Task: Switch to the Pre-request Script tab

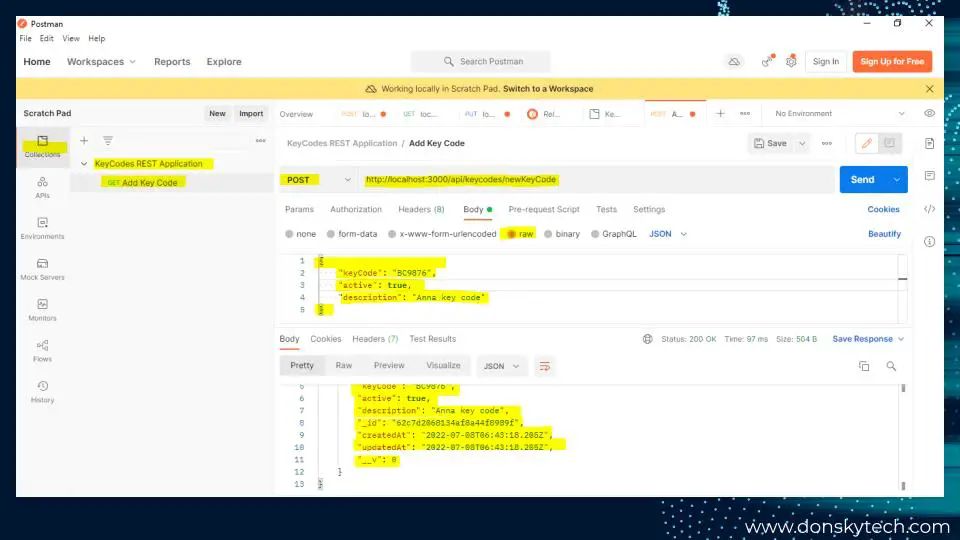Action: 544,209
